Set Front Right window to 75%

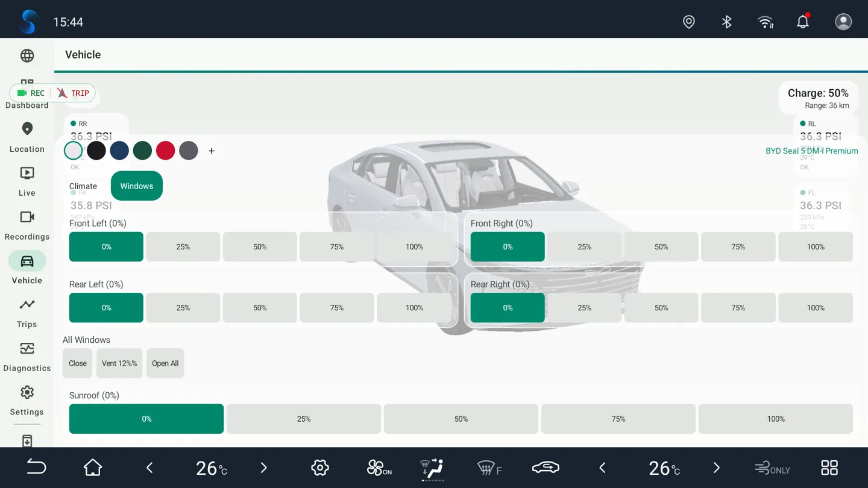point(738,247)
